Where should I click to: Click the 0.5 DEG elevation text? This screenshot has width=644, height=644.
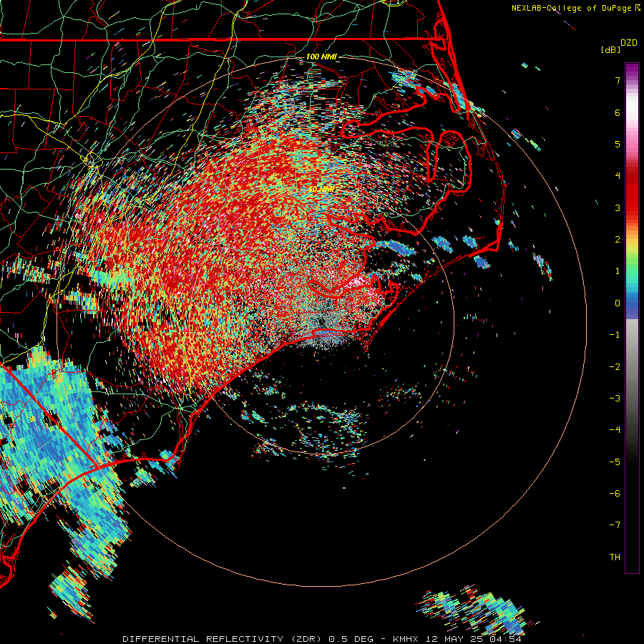pos(351,639)
